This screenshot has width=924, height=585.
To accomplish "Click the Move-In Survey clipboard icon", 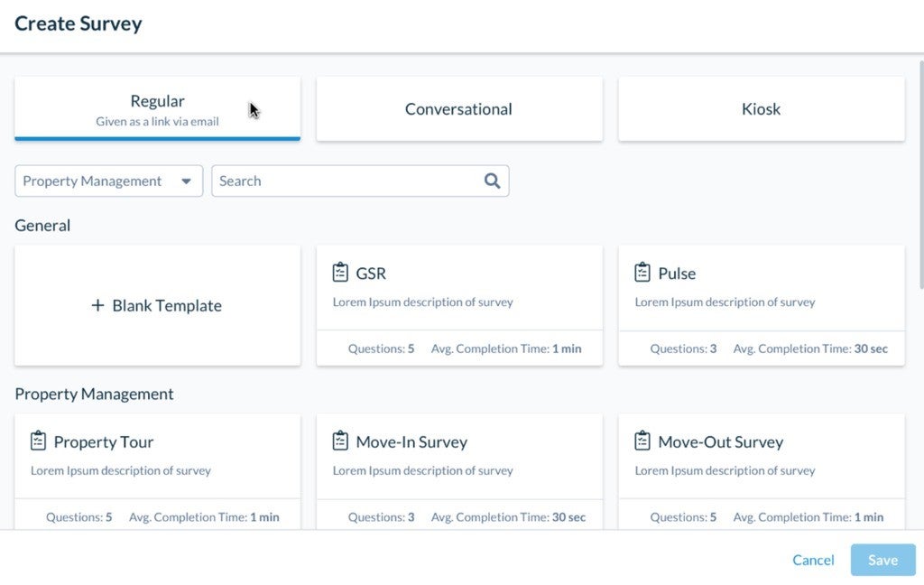I will [341, 440].
